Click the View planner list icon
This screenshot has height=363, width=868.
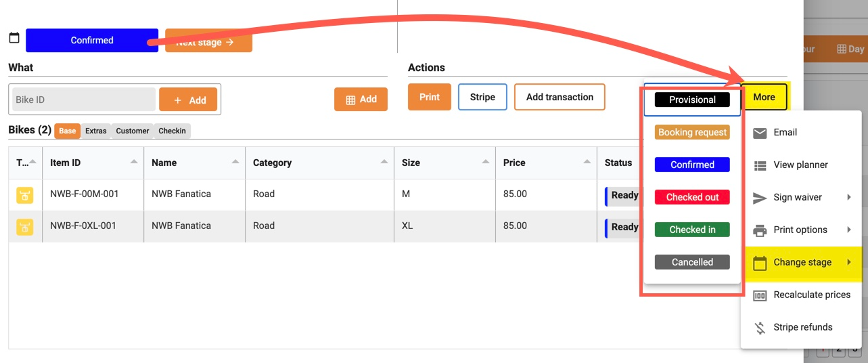point(760,165)
